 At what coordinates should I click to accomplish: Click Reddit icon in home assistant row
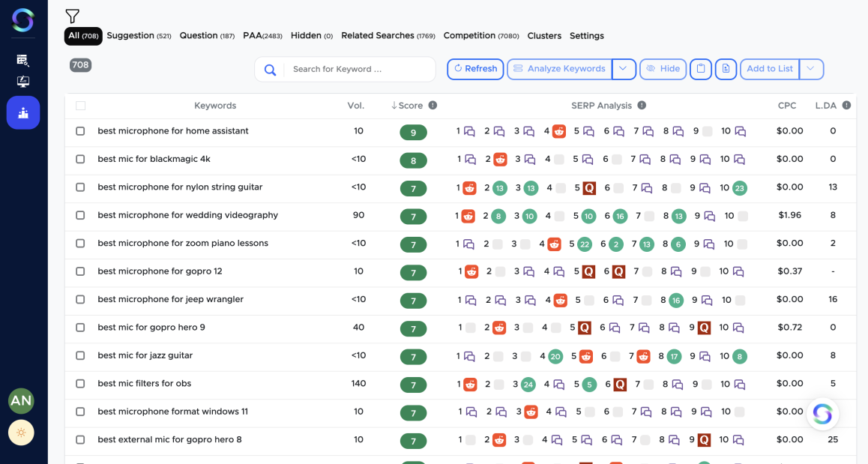(x=559, y=131)
